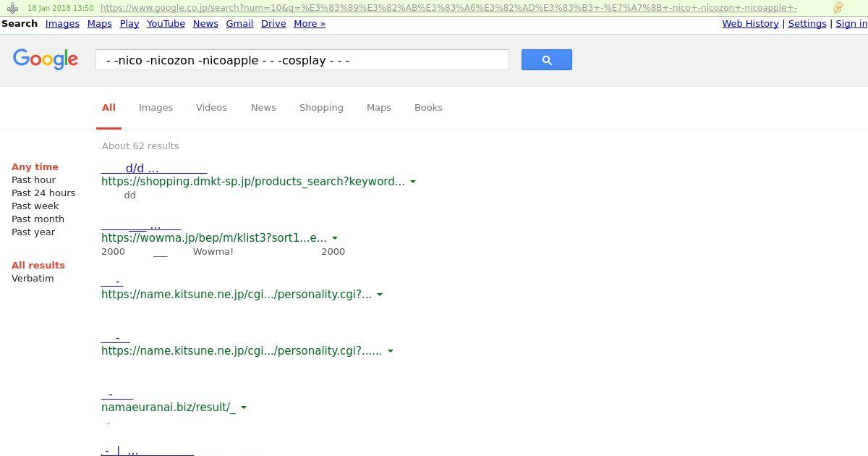Open dropdown arrow next to shopping.dmkt-sp.jp URL

pos(413,182)
